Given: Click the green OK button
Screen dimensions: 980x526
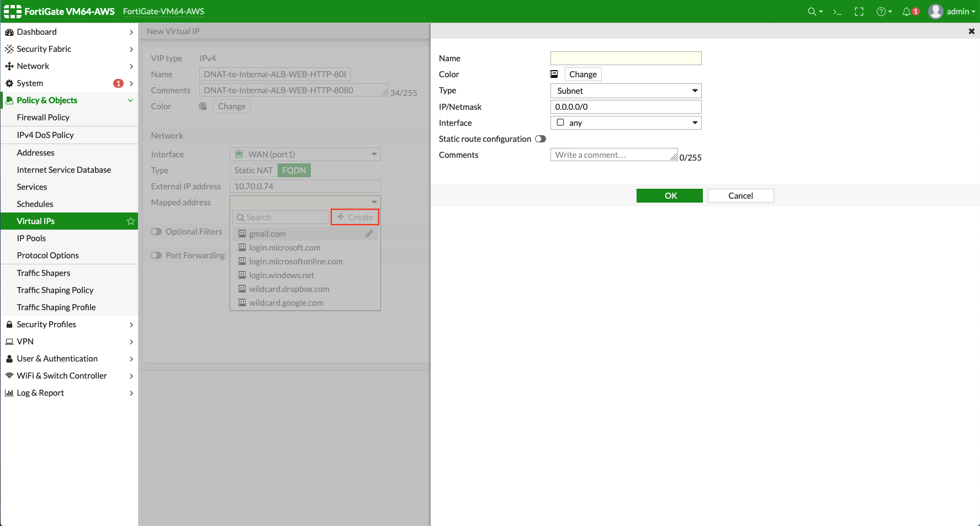Looking at the screenshot, I should (670, 196).
